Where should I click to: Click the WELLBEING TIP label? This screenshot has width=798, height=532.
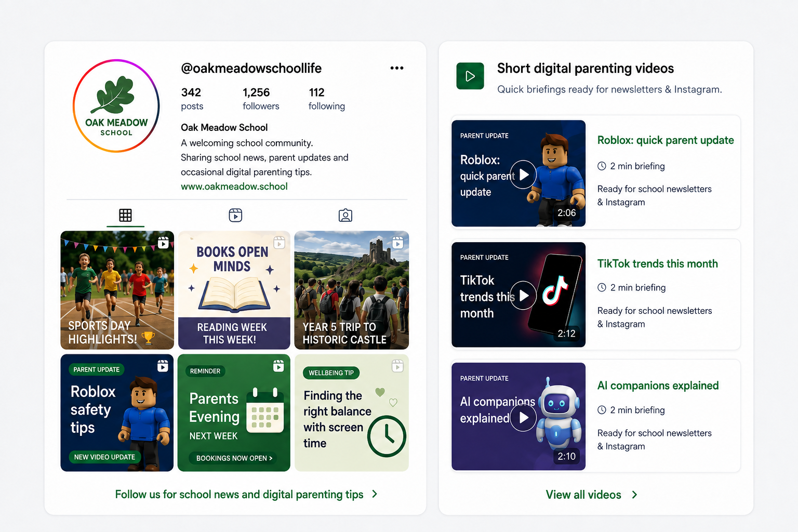pyautogui.click(x=331, y=373)
